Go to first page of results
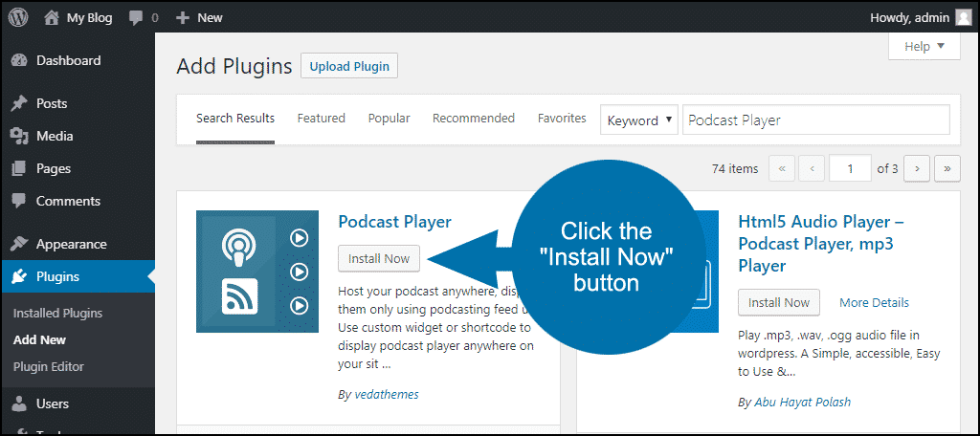This screenshot has width=980, height=436. coord(783,168)
